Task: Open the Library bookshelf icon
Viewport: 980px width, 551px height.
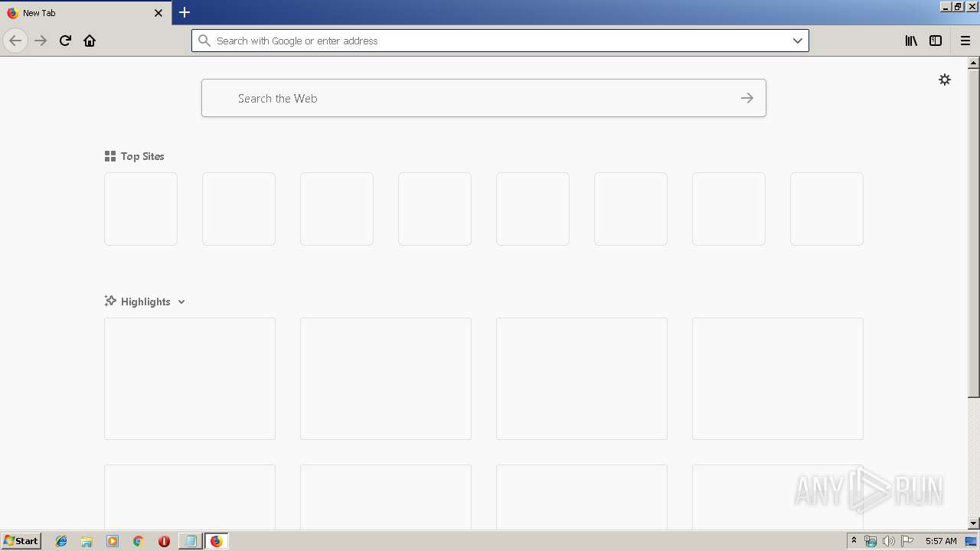Action: click(911, 41)
